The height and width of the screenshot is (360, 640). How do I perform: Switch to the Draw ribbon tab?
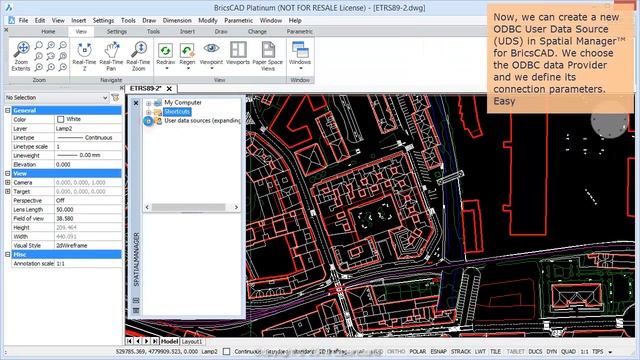(x=221, y=31)
